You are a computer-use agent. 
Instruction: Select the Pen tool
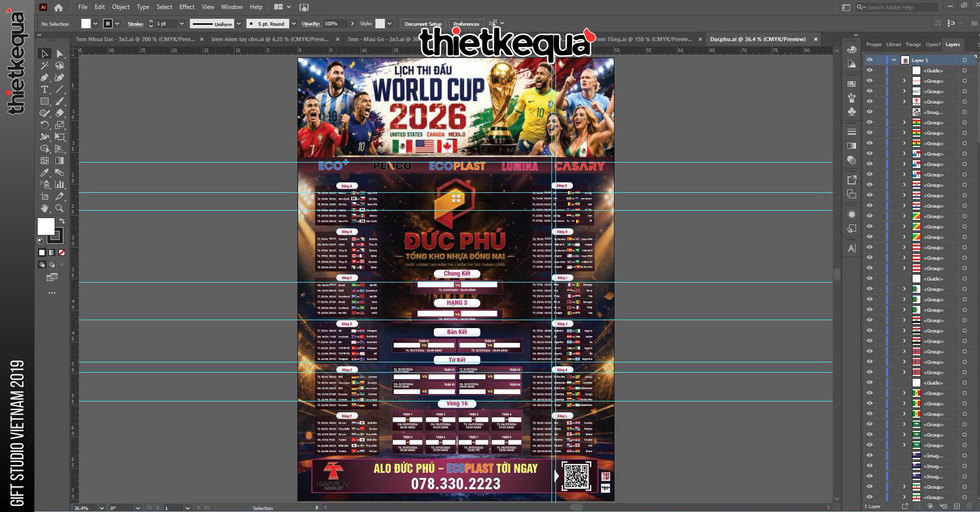click(45, 77)
